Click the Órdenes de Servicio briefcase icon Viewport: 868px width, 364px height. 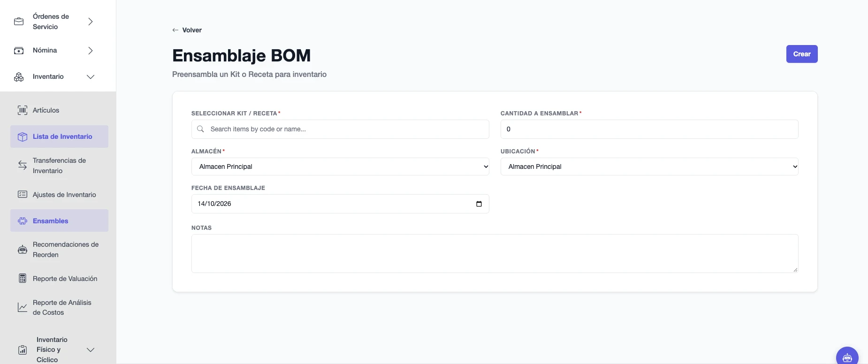click(x=19, y=22)
